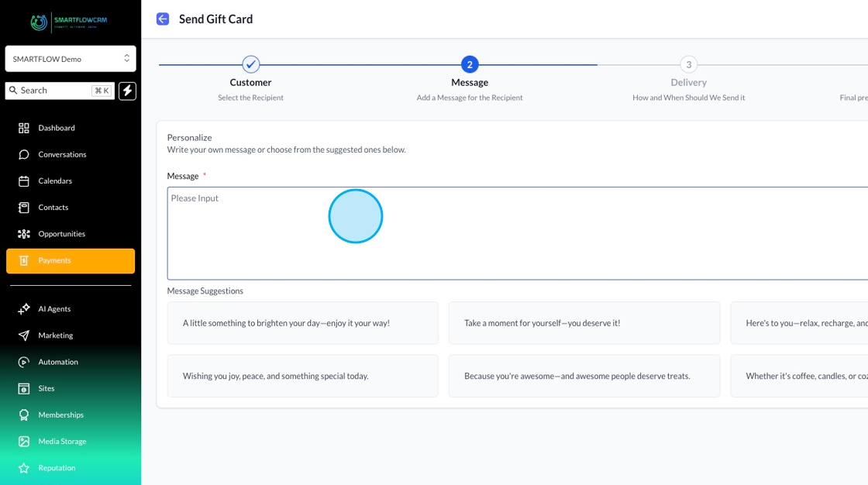Click the back arrow beside Send Gift Card

tap(163, 19)
